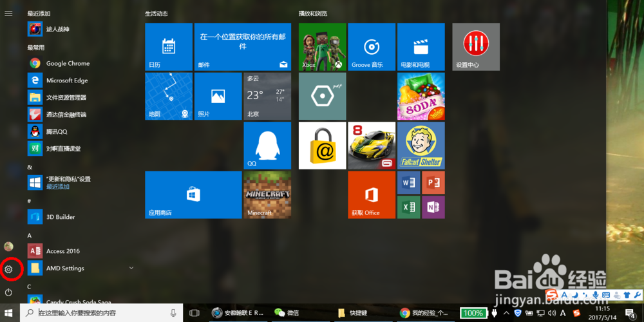644x322 pixels.
Task: Open the Action Center notifications icon
Action: tap(630, 313)
